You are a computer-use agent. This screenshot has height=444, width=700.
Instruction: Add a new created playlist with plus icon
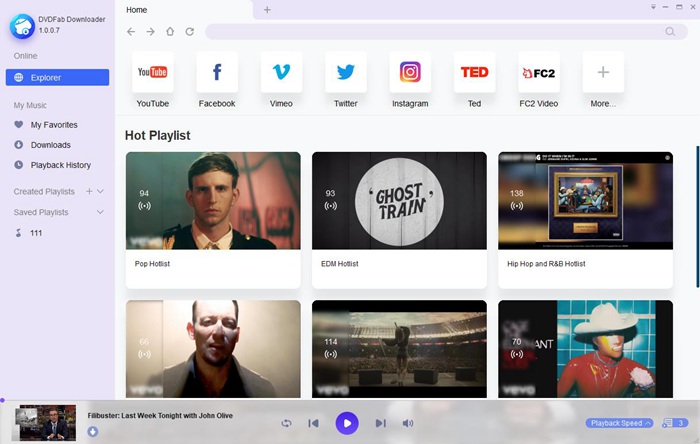click(89, 191)
